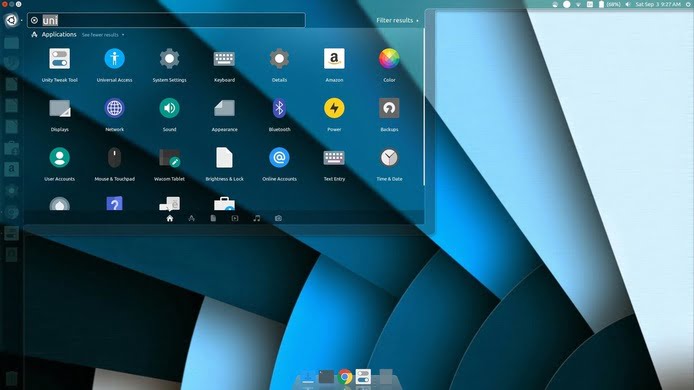Open the Keyboard settings icon

pos(224,59)
